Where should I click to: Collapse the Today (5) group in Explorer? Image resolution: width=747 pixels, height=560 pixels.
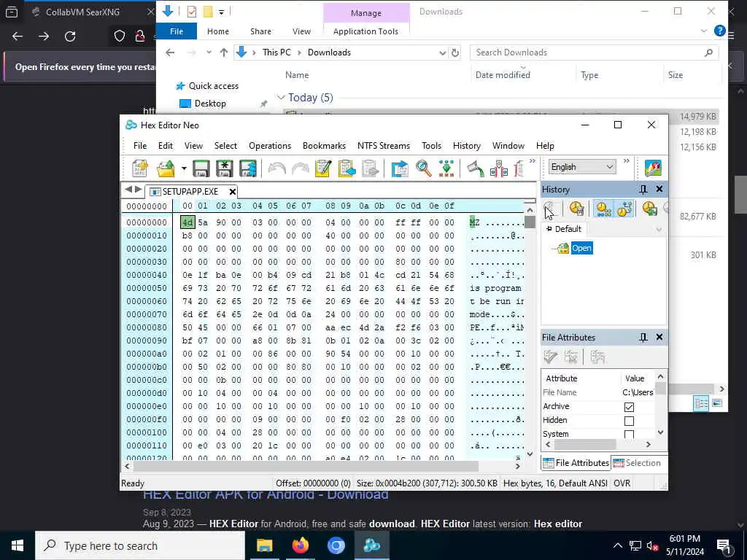point(281,98)
